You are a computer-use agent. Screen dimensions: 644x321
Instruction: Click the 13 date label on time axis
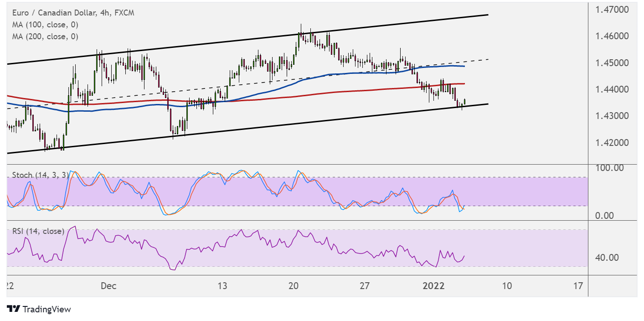[222, 286]
